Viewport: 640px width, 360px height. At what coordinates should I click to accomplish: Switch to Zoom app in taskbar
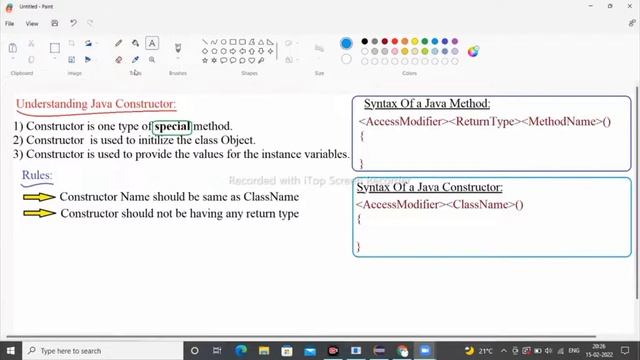[x=425, y=351]
